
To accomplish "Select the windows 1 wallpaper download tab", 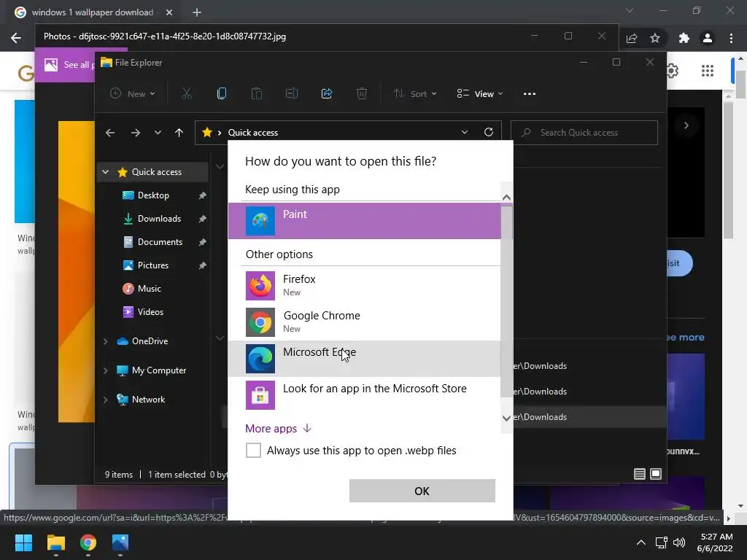I will click(93, 12).
